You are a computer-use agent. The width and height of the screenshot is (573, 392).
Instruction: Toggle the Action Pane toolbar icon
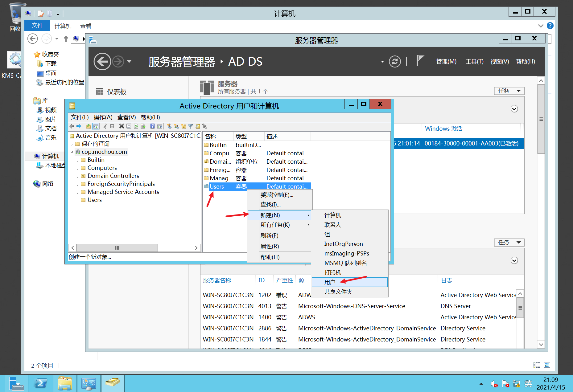click(x=160, y=126)
